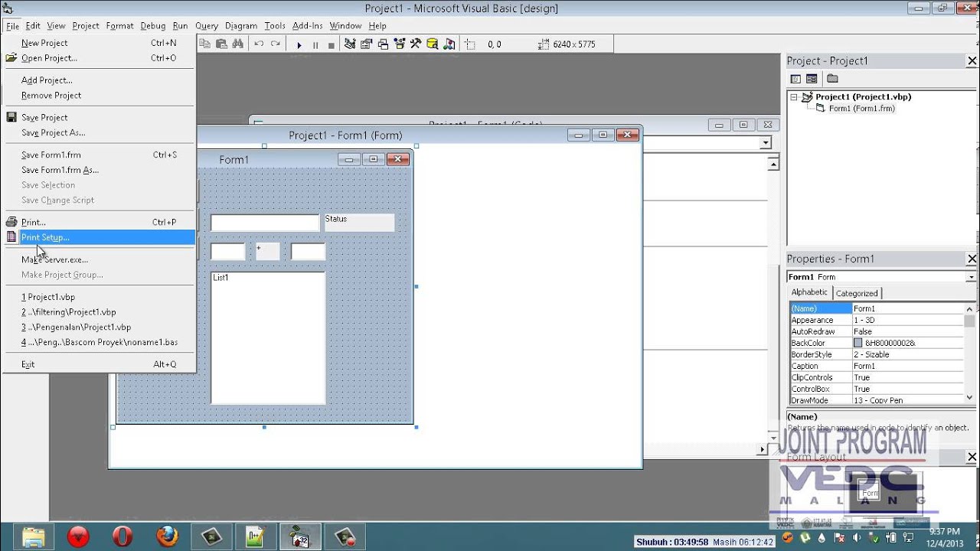
Task: Start the program with the Run arrow
Action: click(299, 45)
